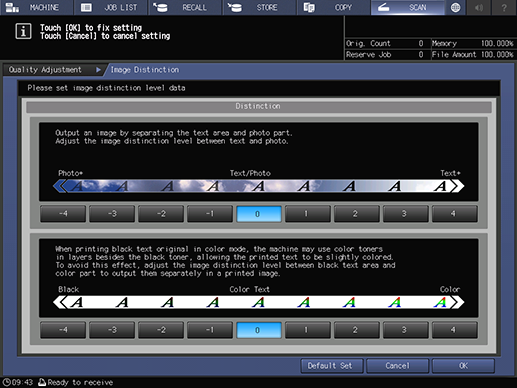517x388 pixels.
Task: Click 'Please set image distinction level data' text
Action: [x=106, y=88]
